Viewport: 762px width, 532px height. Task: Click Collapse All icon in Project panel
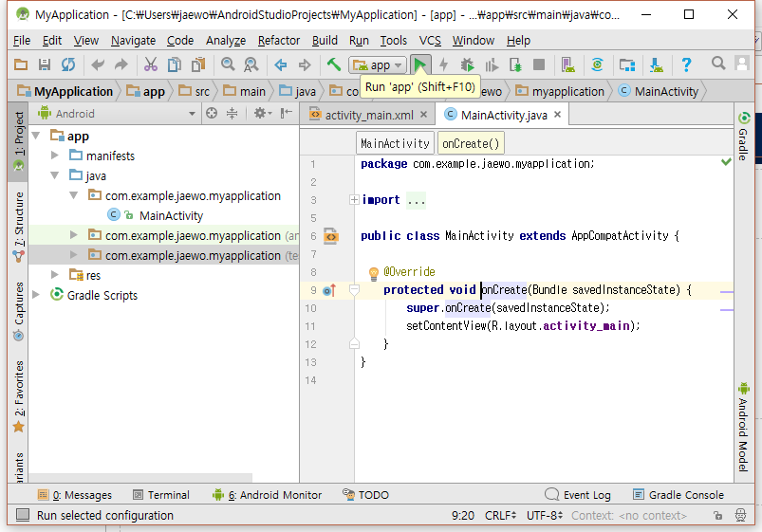[x=232, y=113]
